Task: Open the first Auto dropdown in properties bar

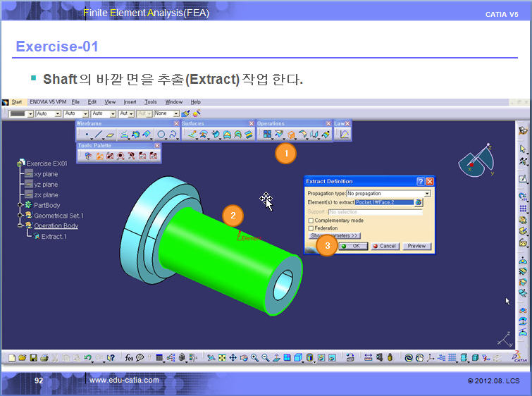Action: [58, 113]
